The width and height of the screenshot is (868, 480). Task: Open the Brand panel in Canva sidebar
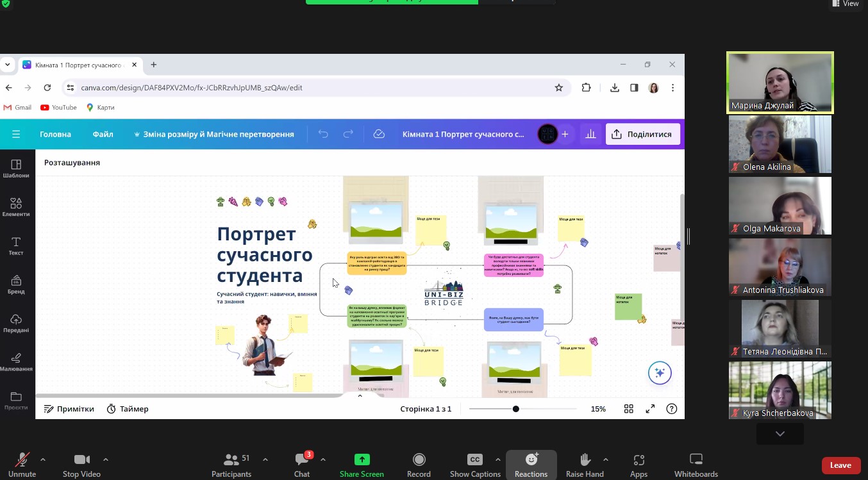pos(16,285)
